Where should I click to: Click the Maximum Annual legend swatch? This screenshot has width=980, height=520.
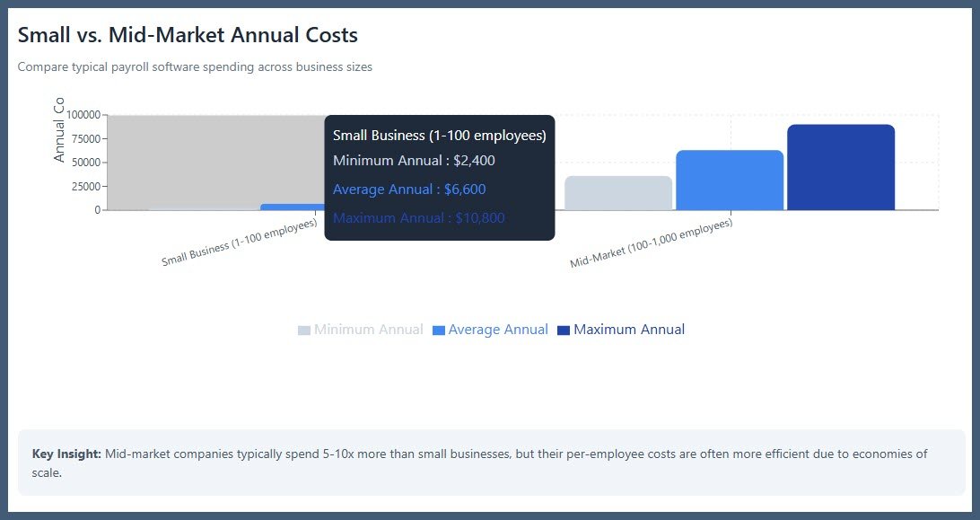564,329
